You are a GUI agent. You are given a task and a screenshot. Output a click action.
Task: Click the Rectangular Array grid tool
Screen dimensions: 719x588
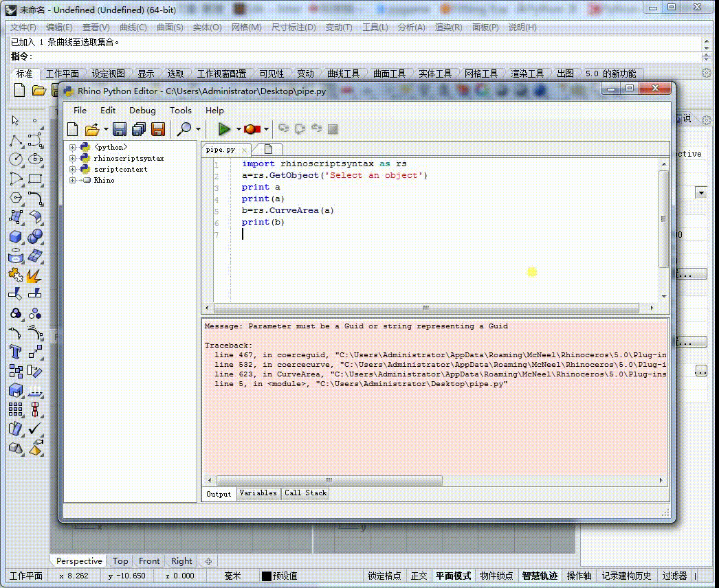coord(16,409)
